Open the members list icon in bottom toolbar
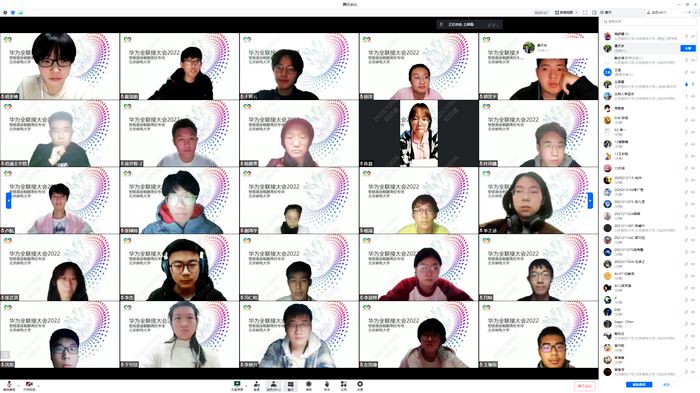The width and height of the screenshot is (700, 393). tap(273, 384)
